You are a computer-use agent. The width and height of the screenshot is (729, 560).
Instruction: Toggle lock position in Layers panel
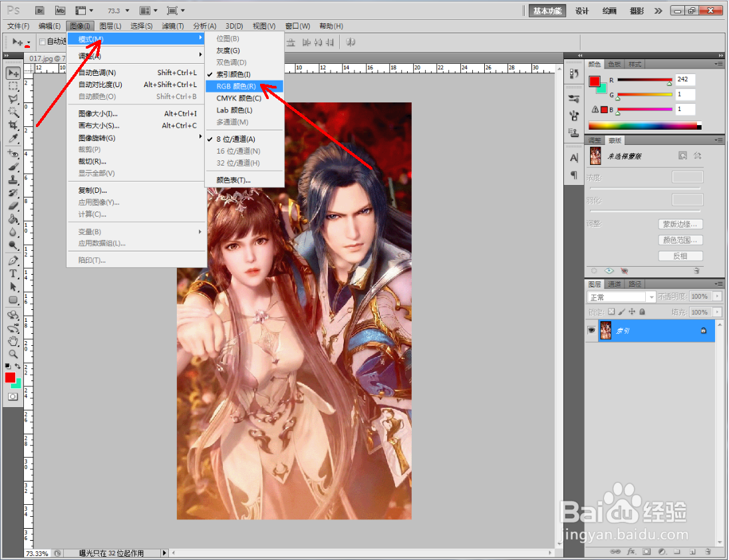(632, 312)
